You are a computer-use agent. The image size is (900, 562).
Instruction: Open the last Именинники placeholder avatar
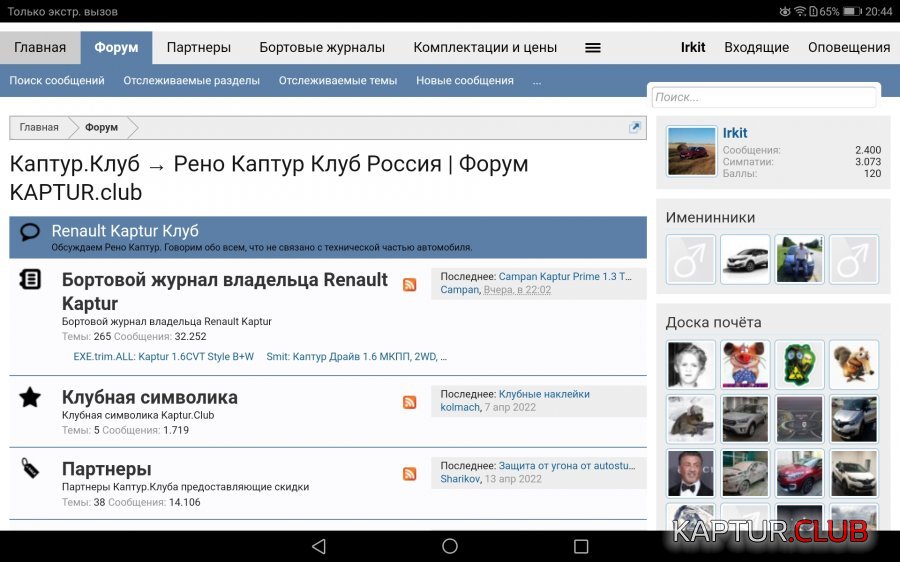click(x=854, y=259)
